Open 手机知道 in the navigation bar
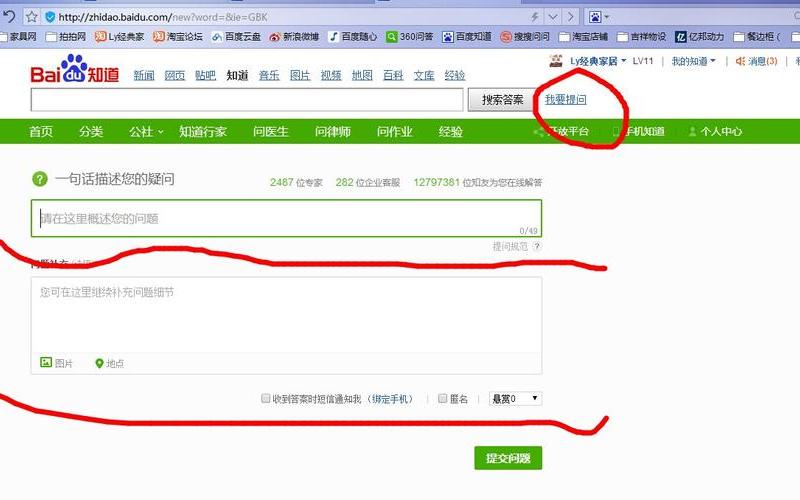800x500 pixels. 639,132
